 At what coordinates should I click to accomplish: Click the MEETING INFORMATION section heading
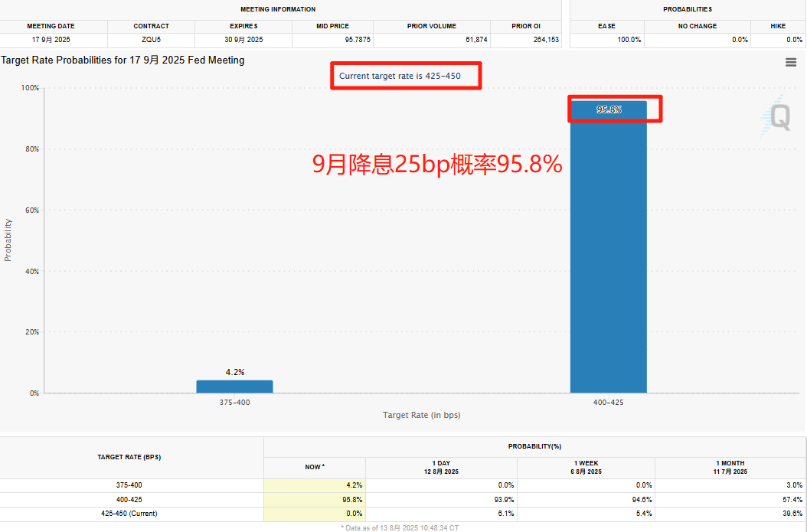point(278,9)
